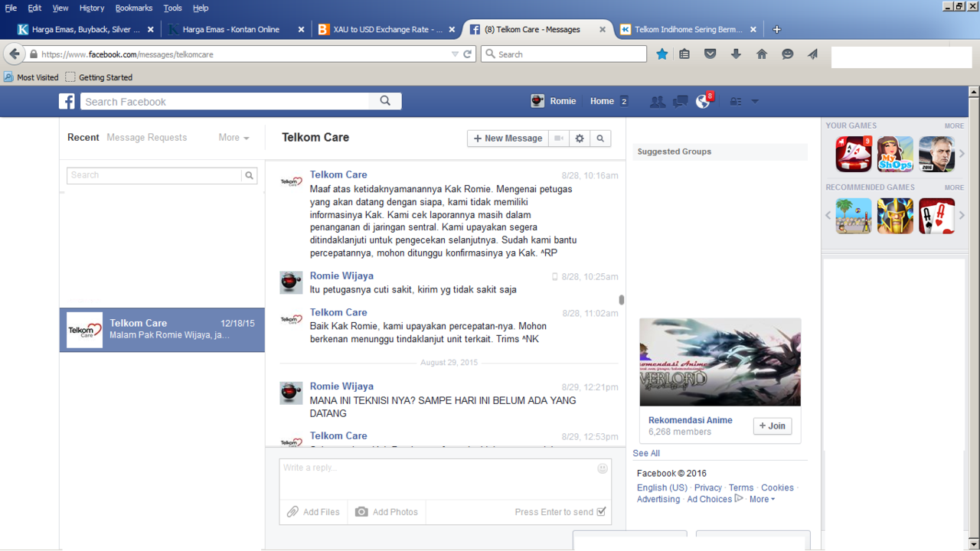The height and width of the screenshot is (551, 980).
Task: Click the Pocket icon in toolbar
Action: (710, 54)
